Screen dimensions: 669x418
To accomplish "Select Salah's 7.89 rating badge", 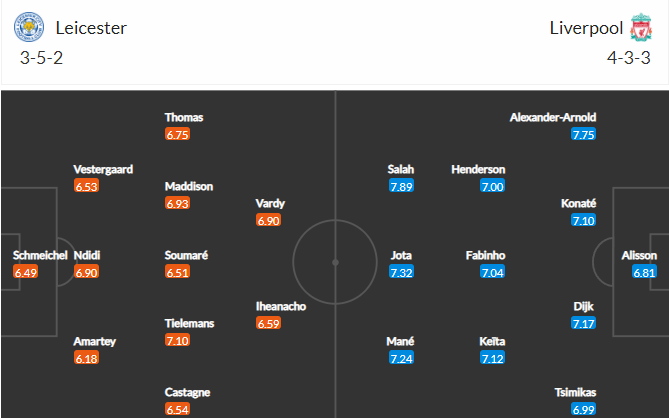I will click(x=401, y=186).
